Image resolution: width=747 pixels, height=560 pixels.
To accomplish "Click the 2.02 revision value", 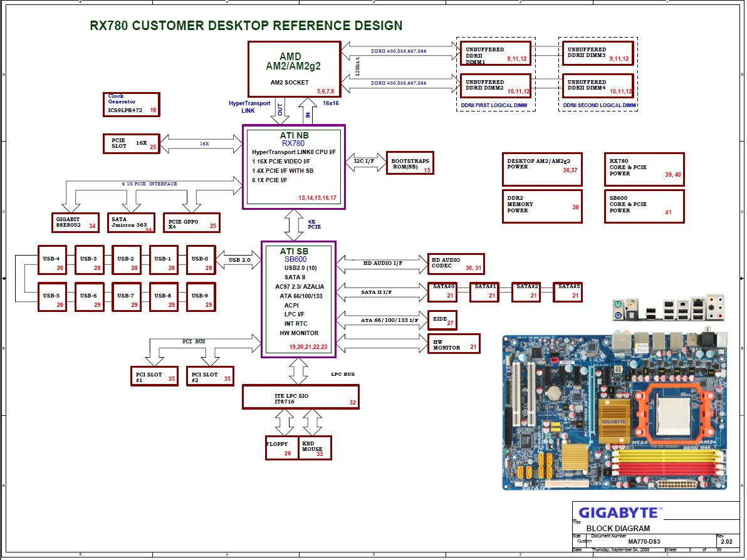I will pos(726,541).
